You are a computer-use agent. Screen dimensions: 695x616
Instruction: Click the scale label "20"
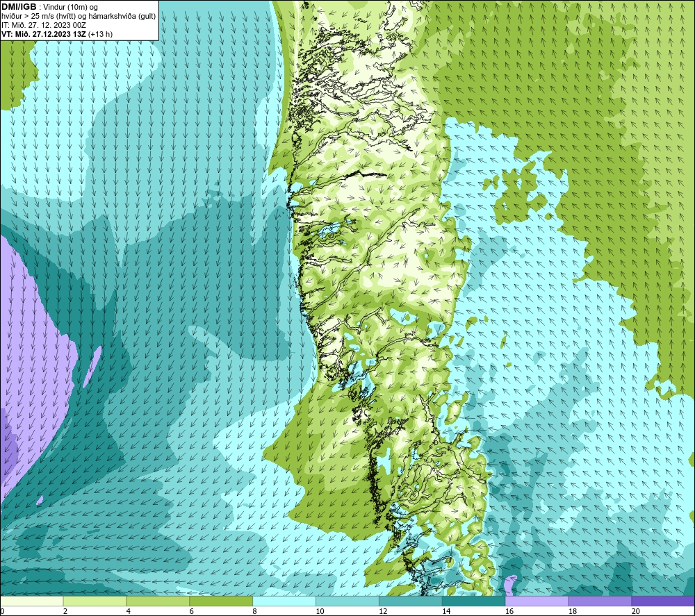[x=636, y=612]
